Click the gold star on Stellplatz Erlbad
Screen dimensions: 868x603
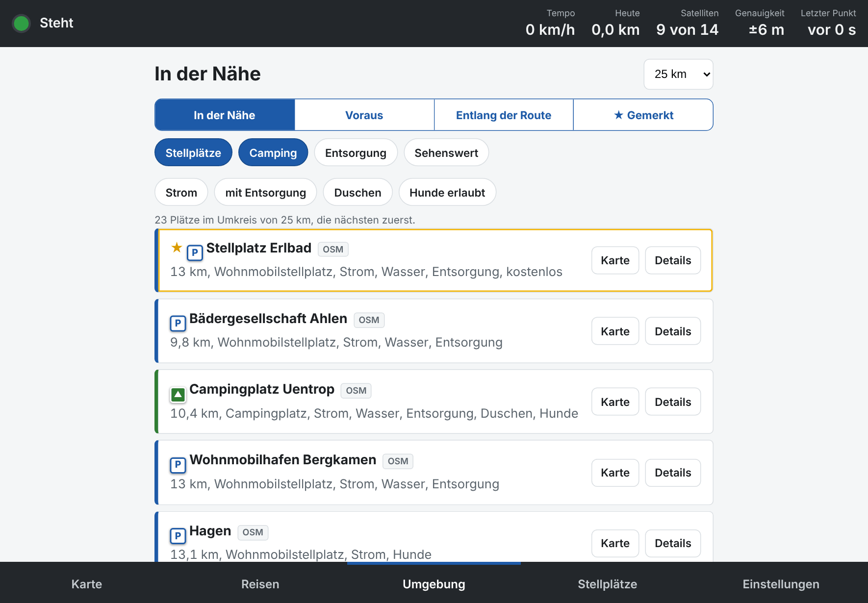177,248
